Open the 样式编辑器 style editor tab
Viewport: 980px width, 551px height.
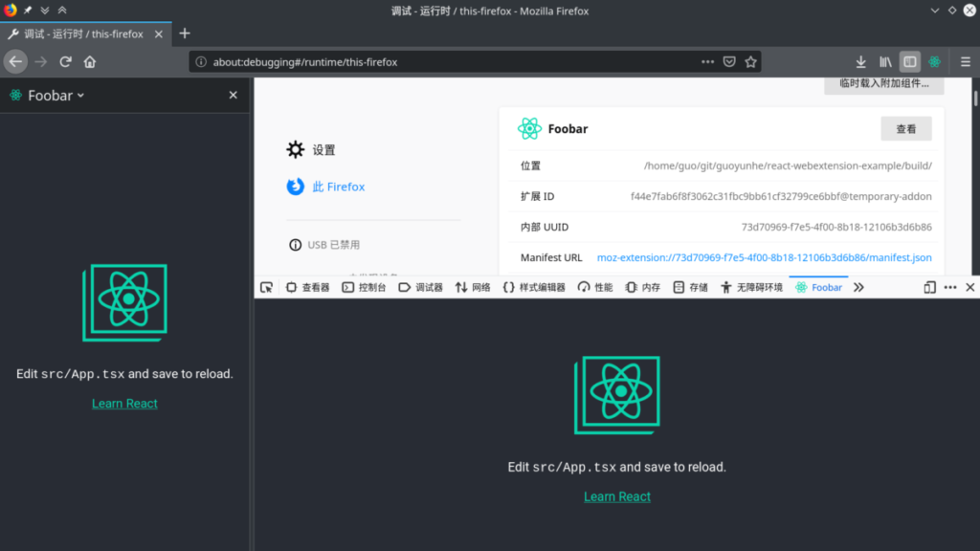(x=534, y=287)
